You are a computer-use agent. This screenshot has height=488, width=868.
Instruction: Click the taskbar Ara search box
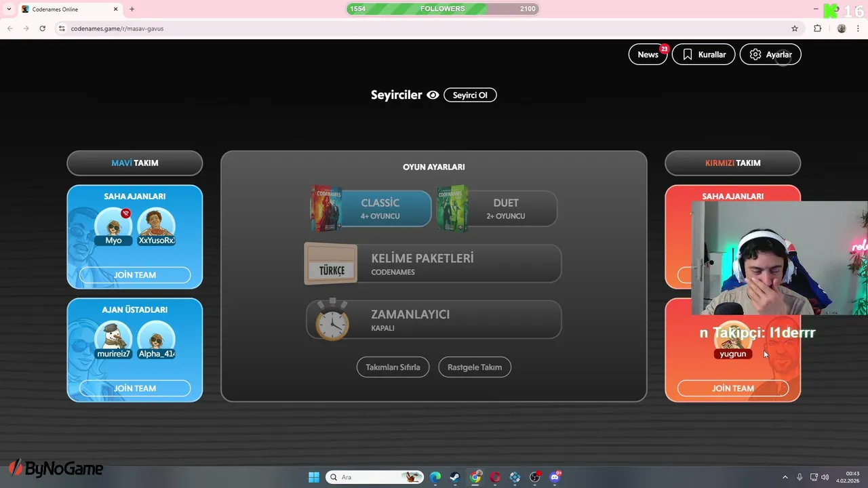click(375, 477)
